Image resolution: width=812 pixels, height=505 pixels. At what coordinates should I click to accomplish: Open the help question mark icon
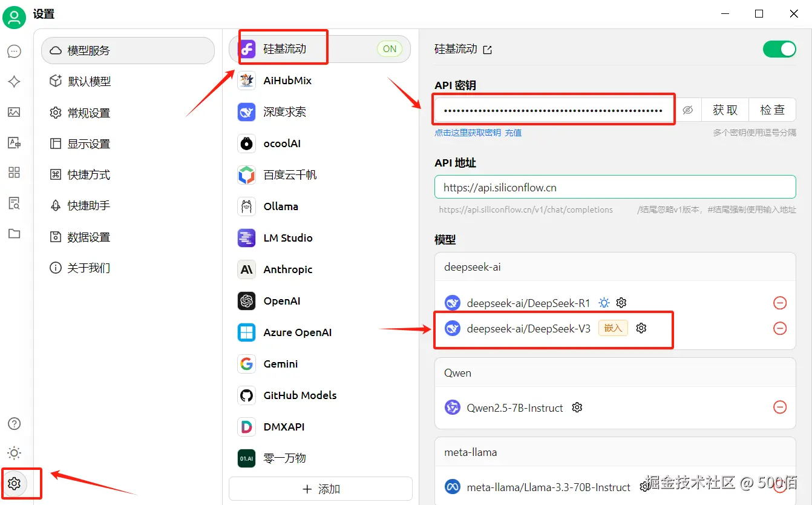(x=14, y=424)
